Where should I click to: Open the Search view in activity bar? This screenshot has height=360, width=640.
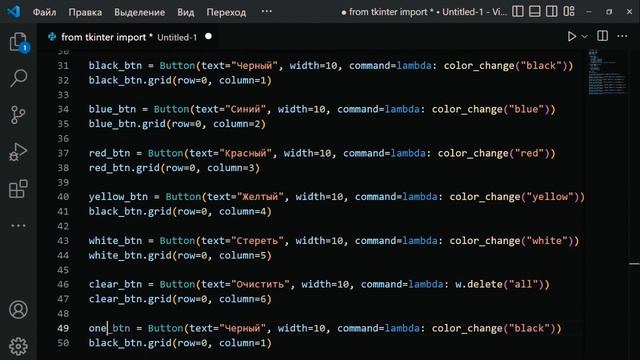18,78
